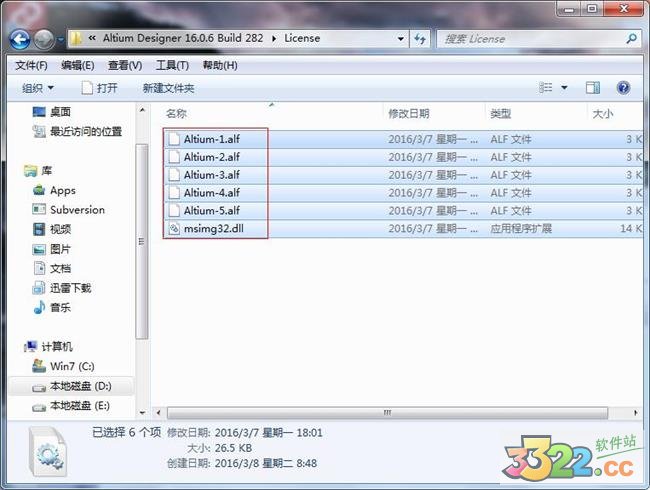Viewport: 650px width, 490px height.
Task: Select file msimg32.dll
Action: (x=403, y=228)
